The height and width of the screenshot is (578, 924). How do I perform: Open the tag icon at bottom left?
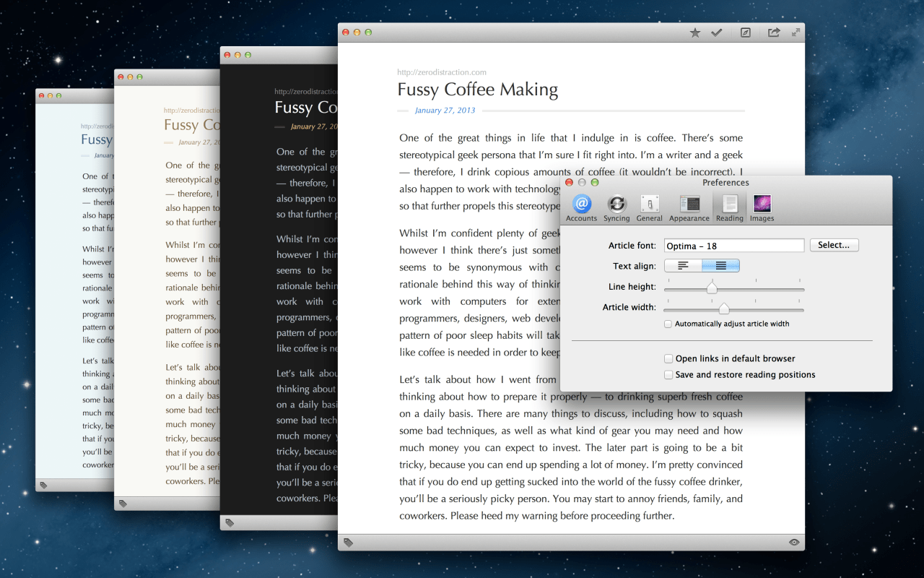click(x=348, y=541)
